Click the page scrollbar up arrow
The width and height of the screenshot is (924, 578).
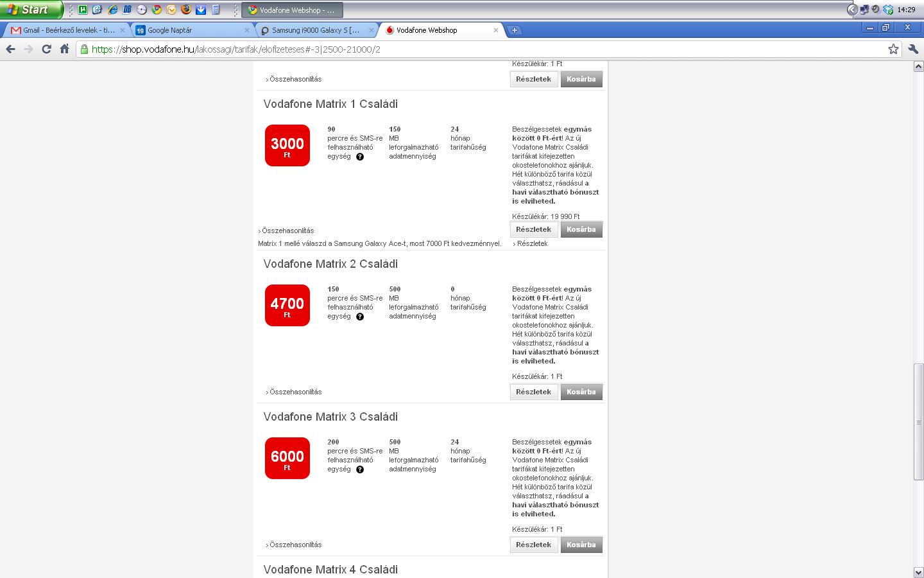point(918,67)
